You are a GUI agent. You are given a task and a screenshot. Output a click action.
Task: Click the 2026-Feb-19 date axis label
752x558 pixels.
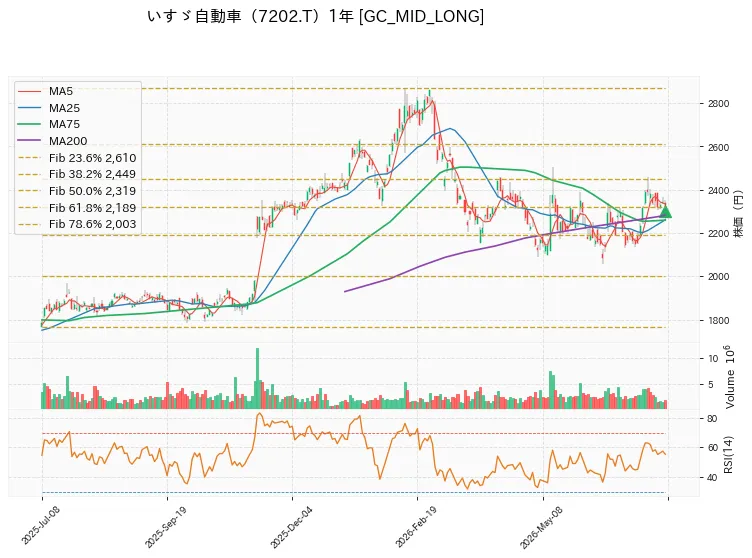pos(416,527)
